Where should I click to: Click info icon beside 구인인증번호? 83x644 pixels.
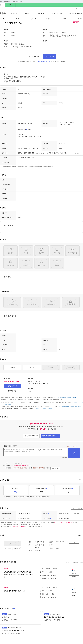51,518
